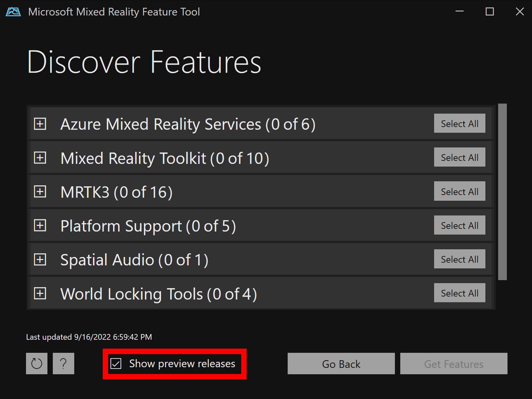Select All for Azure Mixed Reality Services

tap(460, 123)
